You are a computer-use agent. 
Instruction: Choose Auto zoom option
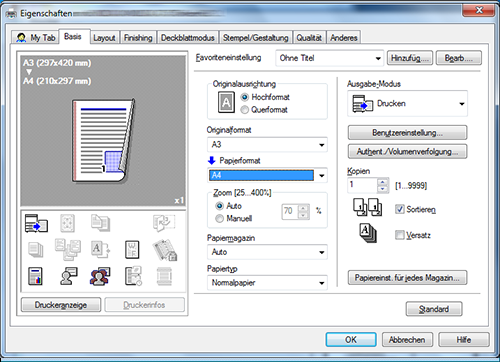pyautogui.click(x=219, y=206)
